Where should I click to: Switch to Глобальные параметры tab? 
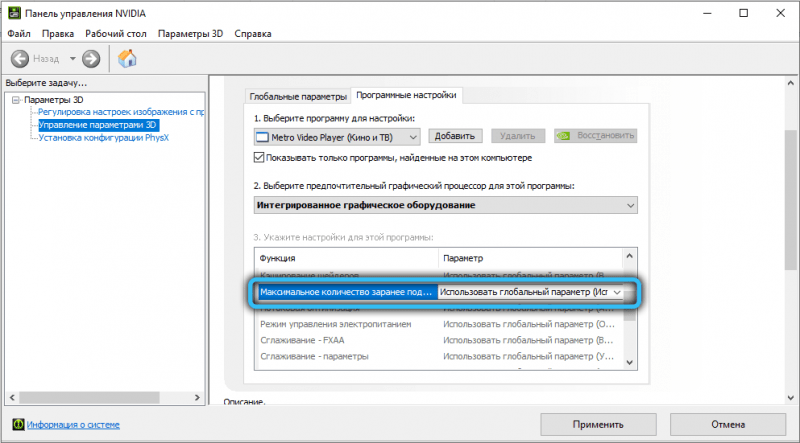(298, 96)
